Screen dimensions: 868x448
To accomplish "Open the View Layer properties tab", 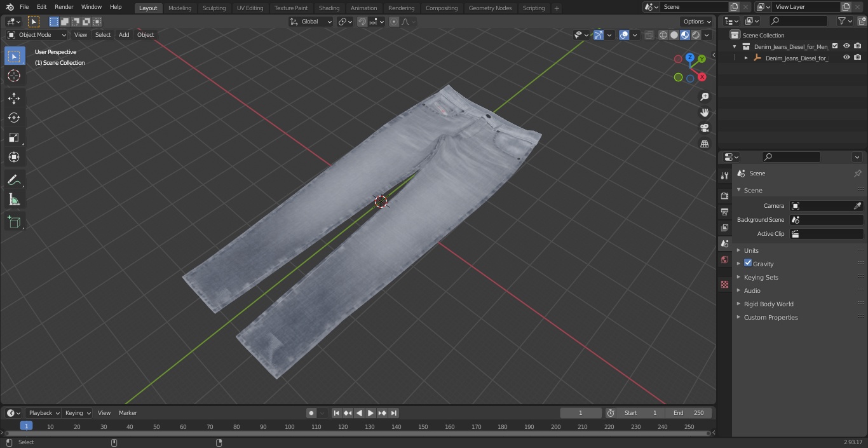I will point(724,227).
